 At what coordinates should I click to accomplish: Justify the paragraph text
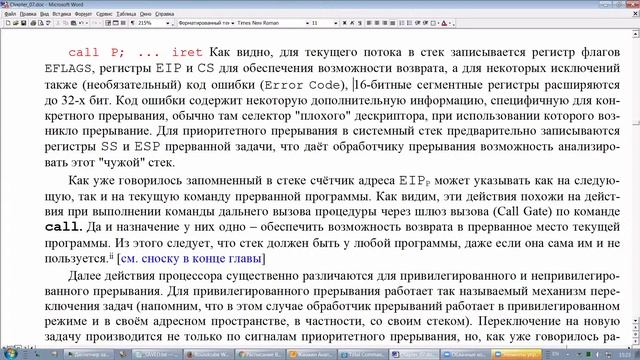pos(393,23)
